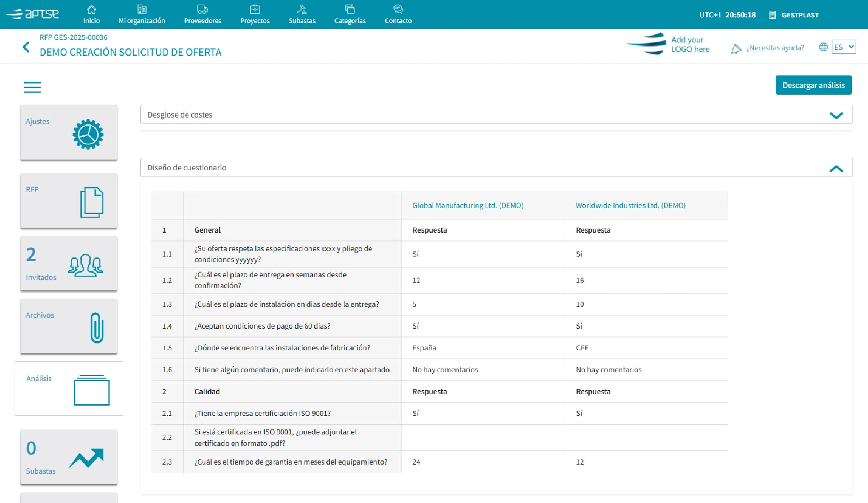The width and height of the screenshot is (868, 503).
Task: Open Worldwide Industries Ltd. (DEMO) supplier link
Action: pos(630,206)
